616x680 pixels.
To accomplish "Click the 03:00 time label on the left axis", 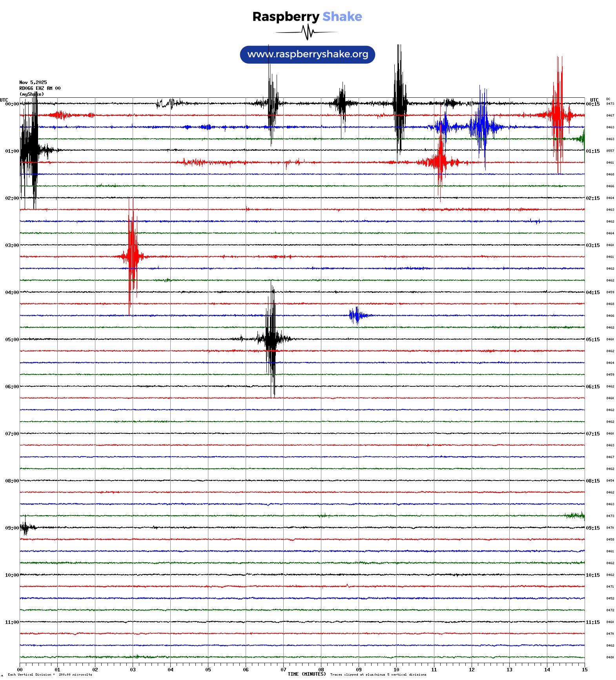I will coord(12,245).
